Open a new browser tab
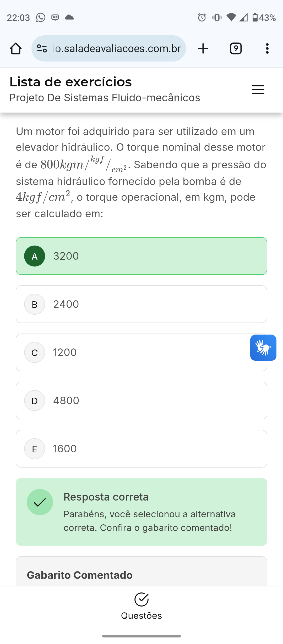Screen dimensions: 283x644 (x=203, y=49)
